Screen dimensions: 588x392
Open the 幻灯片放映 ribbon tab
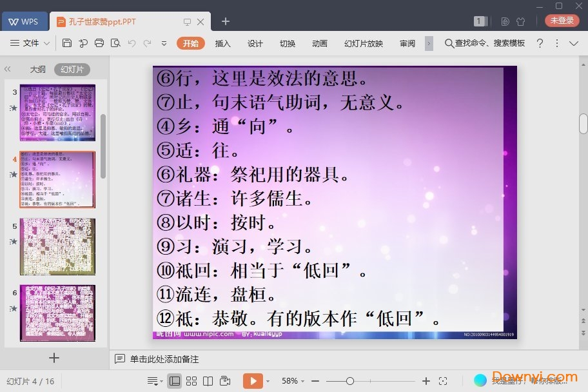pyautogui.click(x=364, y=43)
